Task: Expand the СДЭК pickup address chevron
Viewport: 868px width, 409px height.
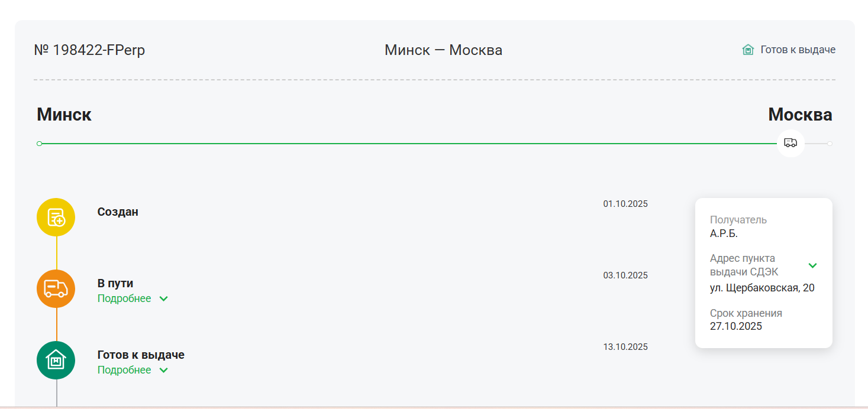Action: click(x=812, y=265)
